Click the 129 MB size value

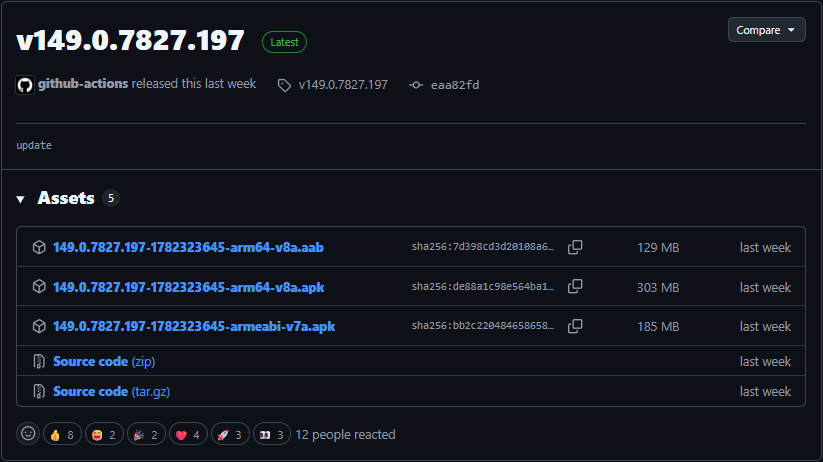click(x=658, y=248)
